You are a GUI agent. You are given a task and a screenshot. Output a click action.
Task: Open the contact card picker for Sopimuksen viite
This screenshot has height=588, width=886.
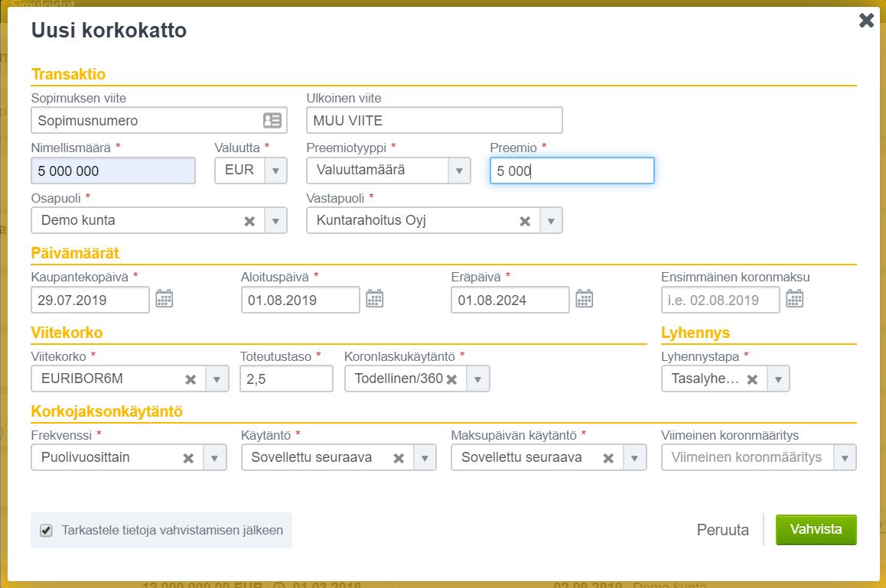pos(273,120)
